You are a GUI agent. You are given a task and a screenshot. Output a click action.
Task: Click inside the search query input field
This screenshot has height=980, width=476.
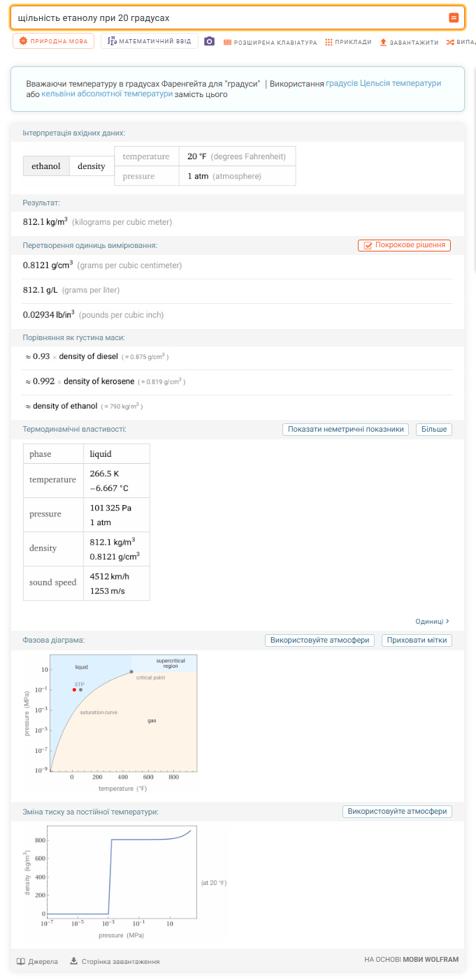tap(224, 17)
